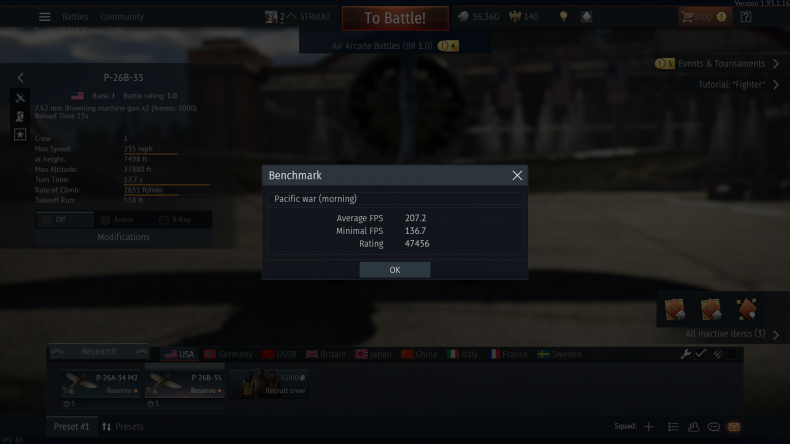Select the P-26A-34 M2 aircraft slot
The height and width of the screenshot is (444, 790).
tap(101, 384)
